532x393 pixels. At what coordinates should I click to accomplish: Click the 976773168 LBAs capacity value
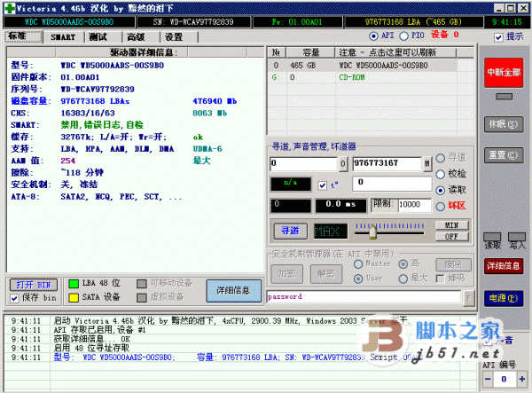tap(95, 101)
